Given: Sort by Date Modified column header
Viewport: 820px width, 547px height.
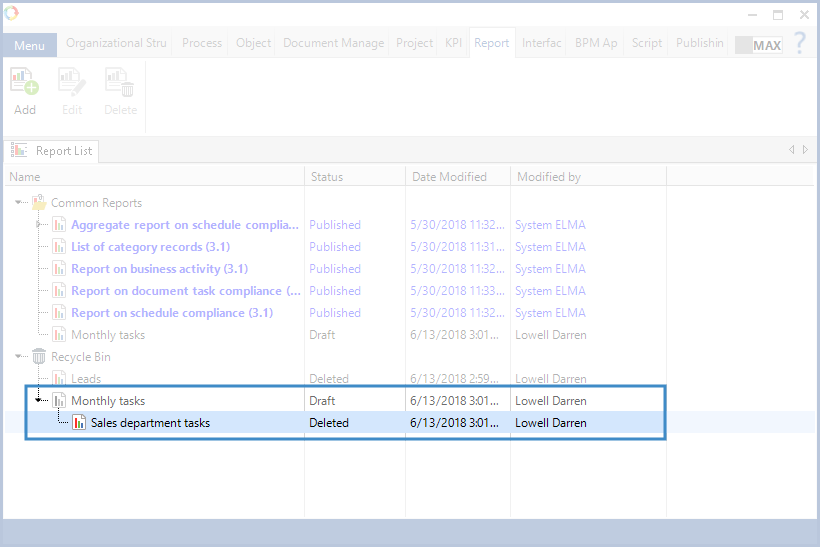Looking at the screenshot, I should coord(449,177).
